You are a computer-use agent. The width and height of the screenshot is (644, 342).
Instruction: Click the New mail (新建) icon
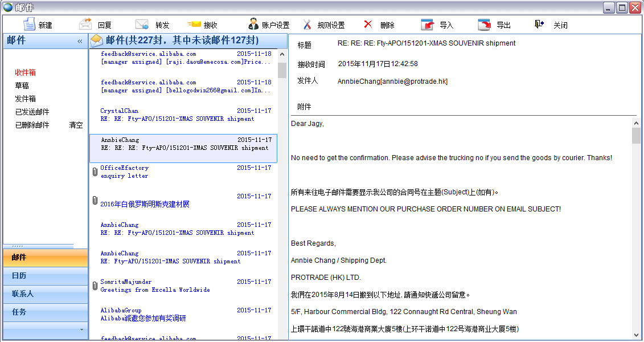pyautogui.click(x=29, y=25)
